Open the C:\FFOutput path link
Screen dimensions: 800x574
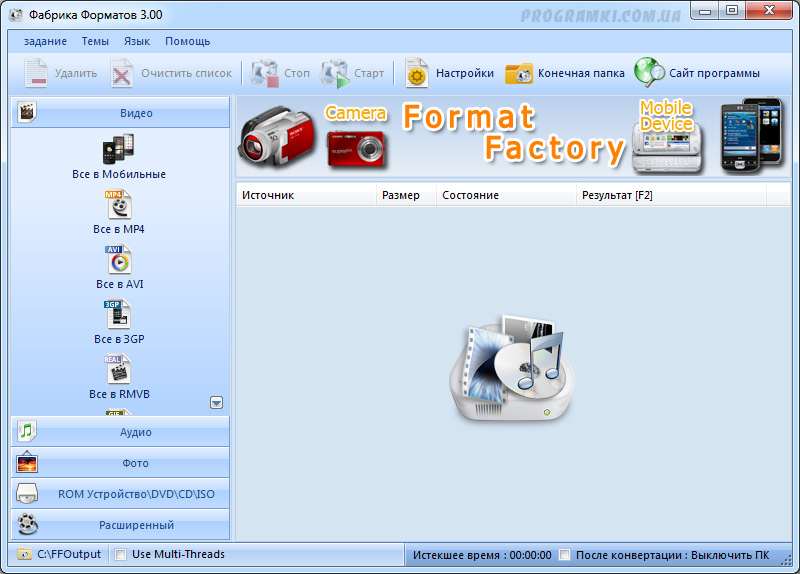[69, 554]
